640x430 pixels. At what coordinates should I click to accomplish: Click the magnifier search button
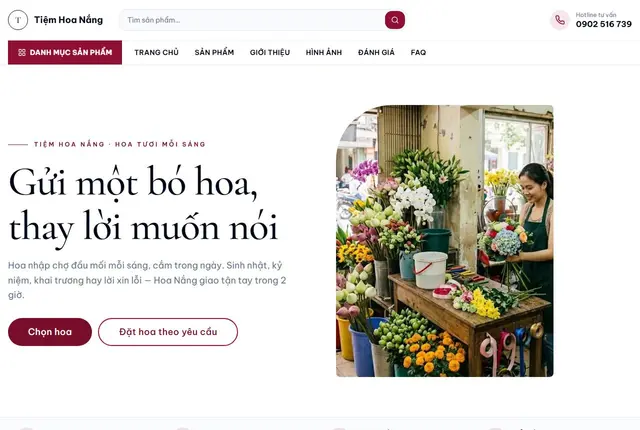[395, 20]
